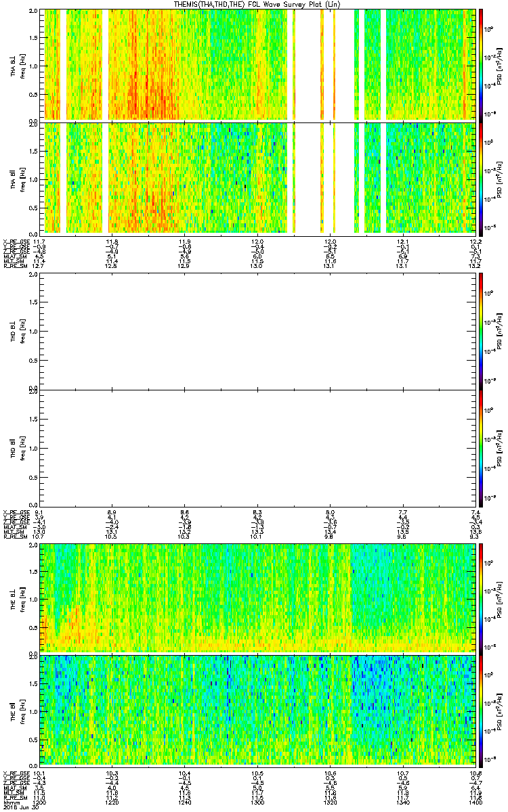Viewport: 508px width, 812px height.
Task: Click the THD B-perpendicular freq [Hz] axis label
Action: pos(22,331)
